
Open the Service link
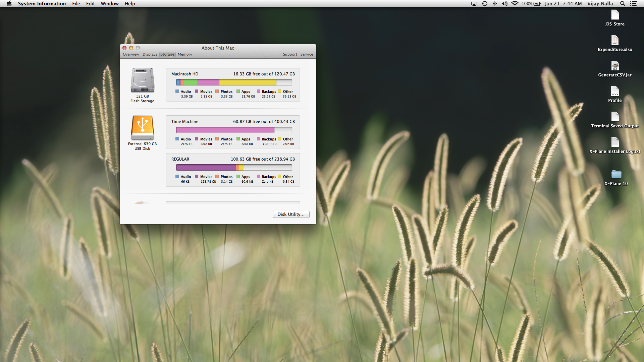point(307,54)
